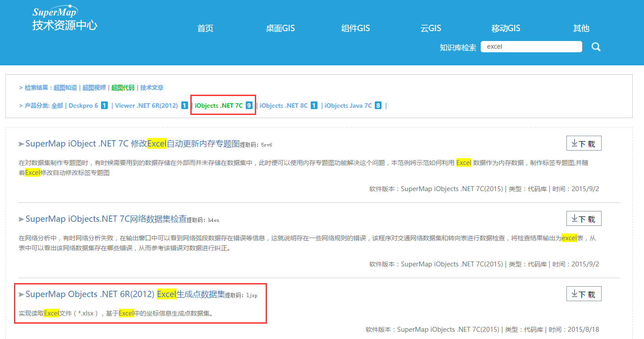Click the arrow icon before 网络数据集检查 title
644x339 pixels.
[21, 220]
